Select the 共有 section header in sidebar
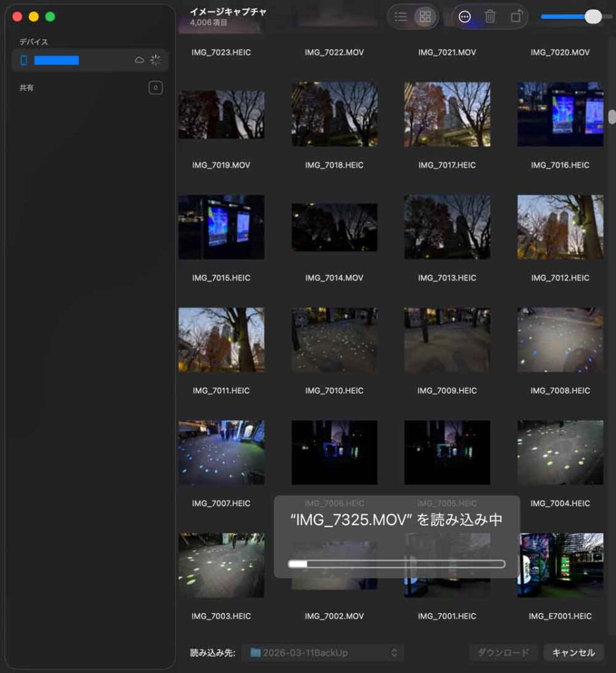The height and width of the screenshot is (673, 616). tap(27, 87)
